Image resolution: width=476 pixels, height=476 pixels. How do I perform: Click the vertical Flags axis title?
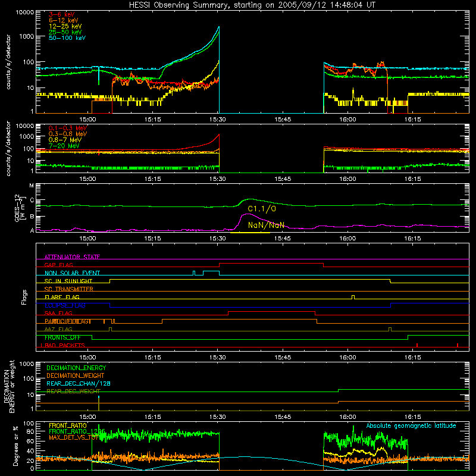tap(24, 297)
